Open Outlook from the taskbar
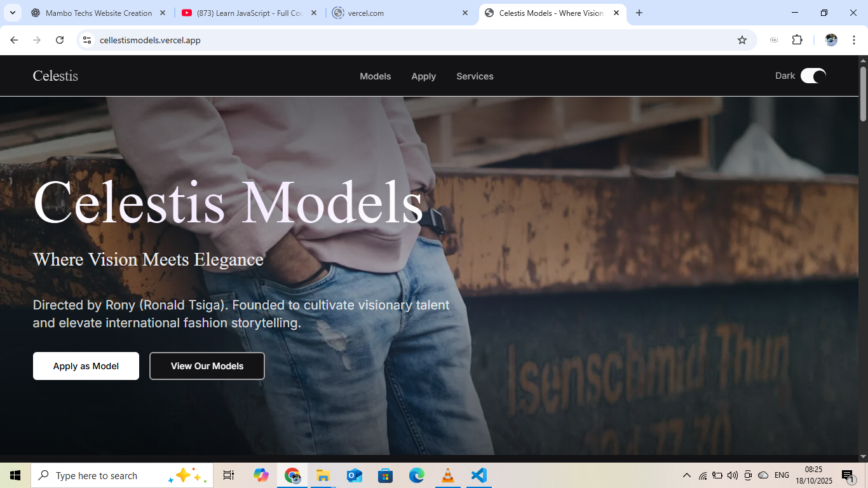The width and height of the screenshot is (868, 488). pos(354,475)
